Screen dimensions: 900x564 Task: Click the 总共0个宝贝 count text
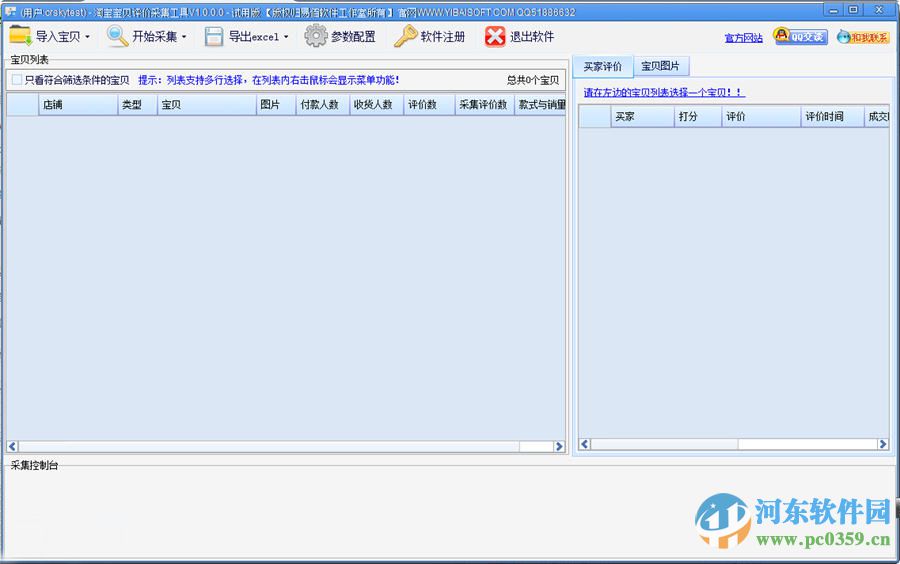[533, 80]
